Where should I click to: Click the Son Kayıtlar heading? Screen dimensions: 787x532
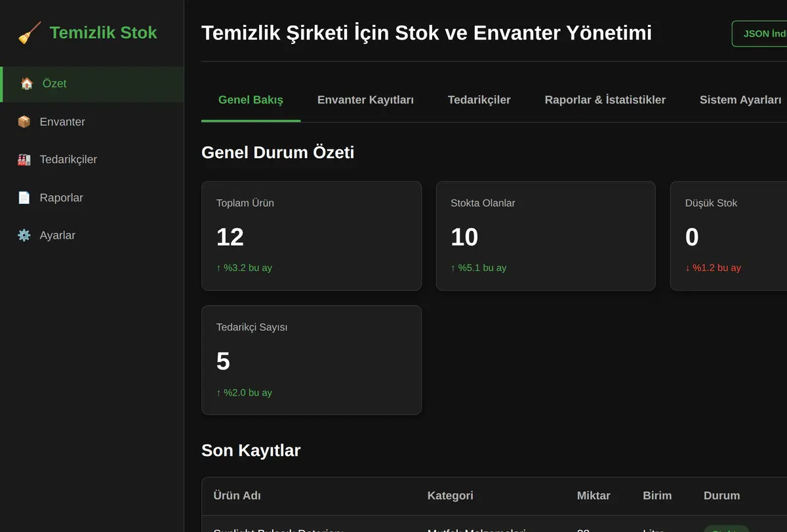point(251,450)
